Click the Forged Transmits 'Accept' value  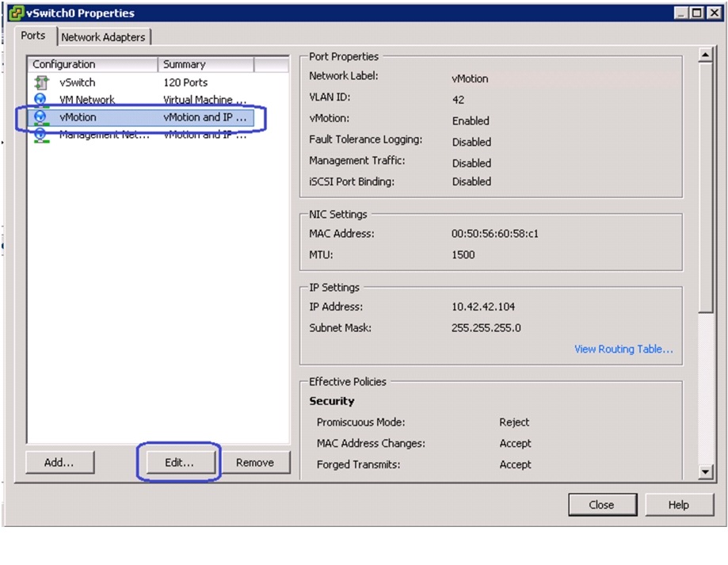tap(516, 464)
